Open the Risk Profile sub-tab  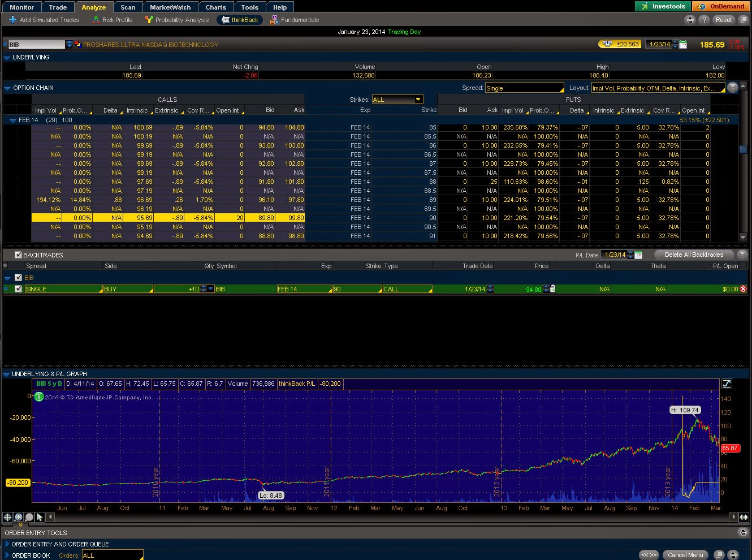click(x=111, y=20)
